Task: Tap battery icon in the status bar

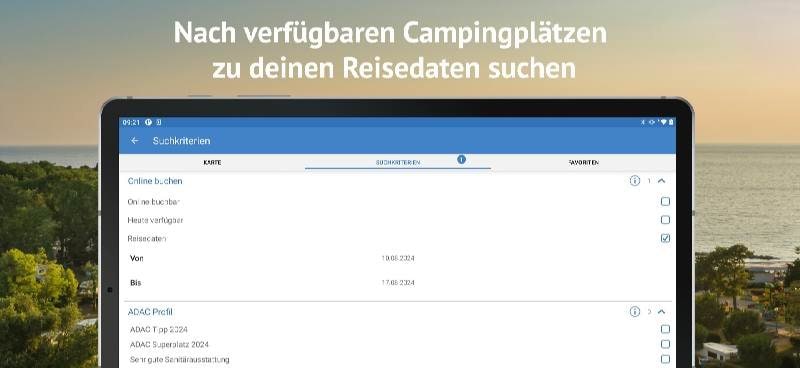Action: [x=671, y=122]
